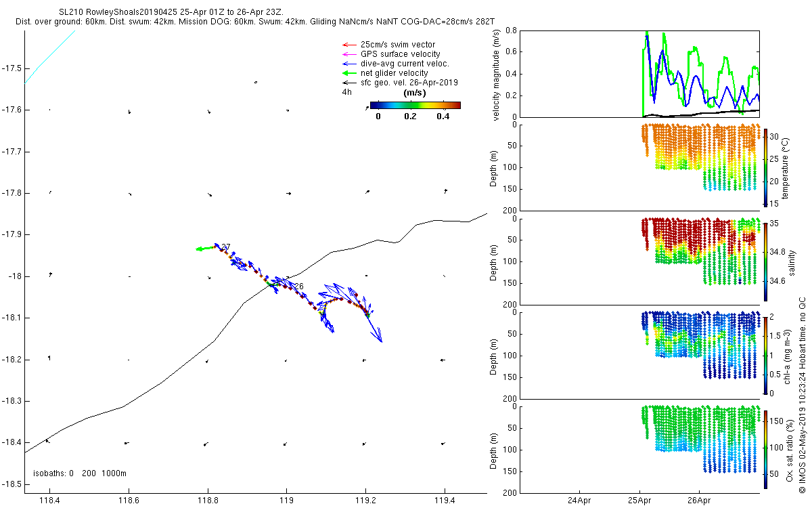
Task: Click the '26Apr' date tick on the time axis
Action: pyautogui.click(x=698, y=501)
